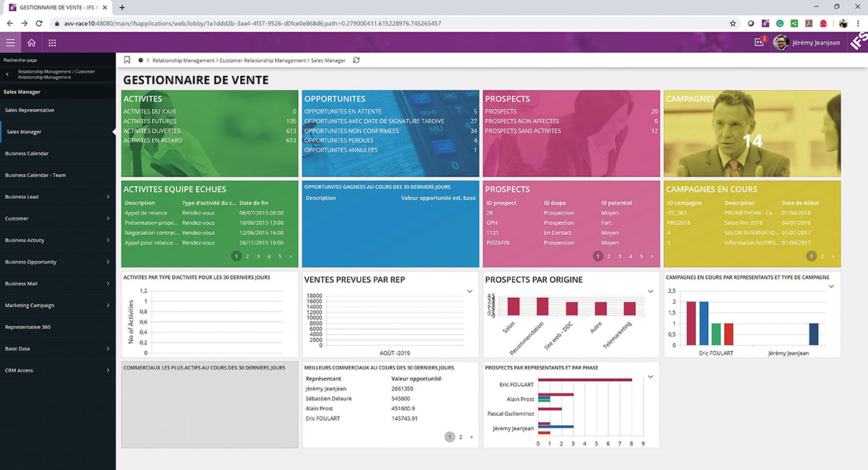Viewport: 868px width, 470px height.
Task: Click Customer Relationship Management breadcrumb link
Action: 263,60
